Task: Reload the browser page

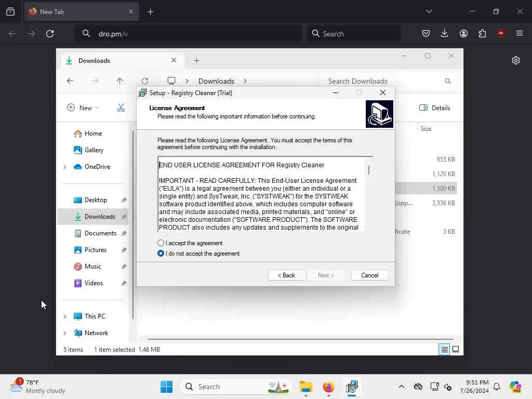Action: point(50,34)
